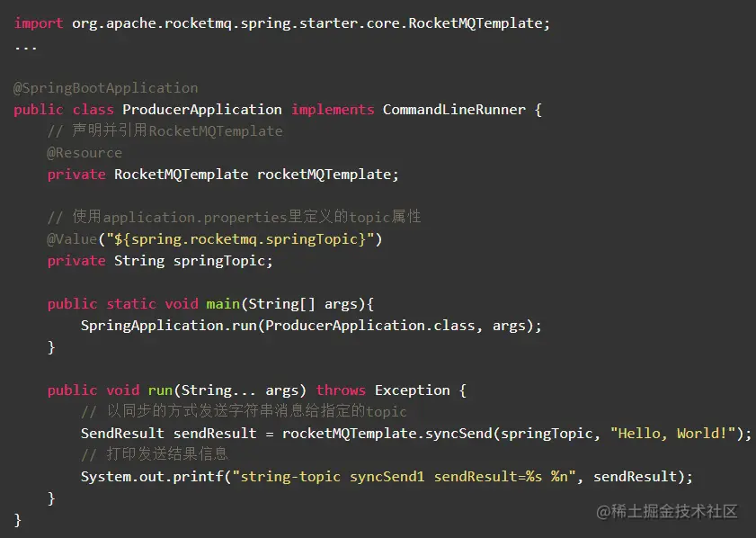This screenshot has width=756, height=538.
Task: Click the "implements" keyword
Action: coord(333,110)
